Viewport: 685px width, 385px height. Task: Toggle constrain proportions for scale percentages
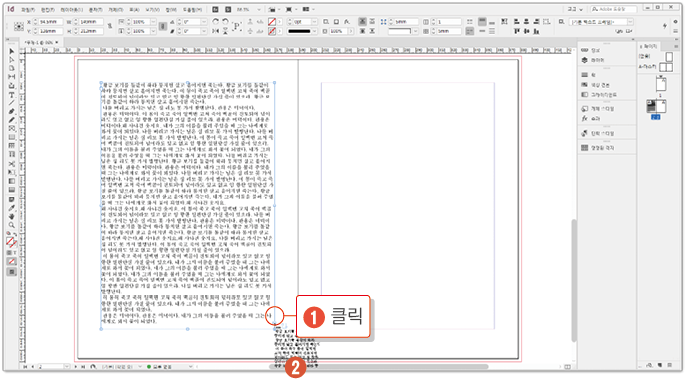pyautogui.click(x=163, y=26)
